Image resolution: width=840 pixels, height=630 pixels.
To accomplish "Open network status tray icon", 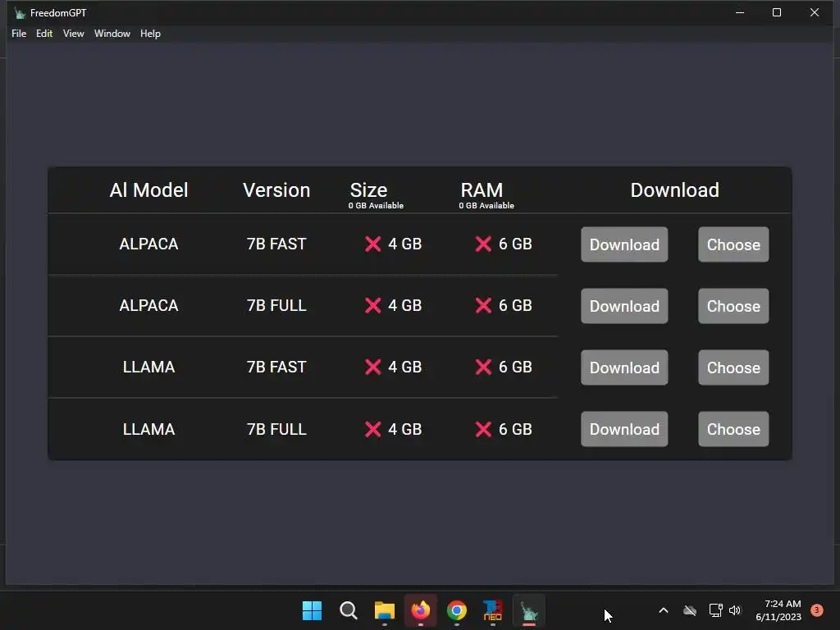I will [x=715, y=610].
